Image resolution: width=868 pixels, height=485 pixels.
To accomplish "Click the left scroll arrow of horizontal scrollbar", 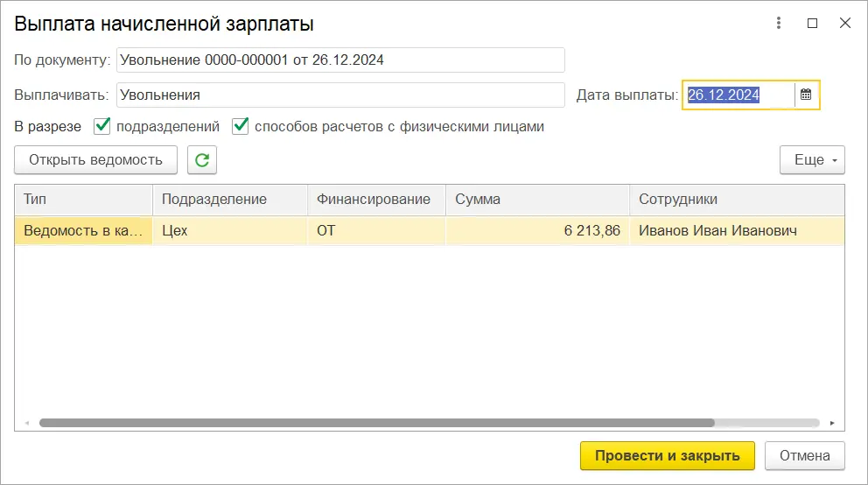I will [x=27, y=423].
